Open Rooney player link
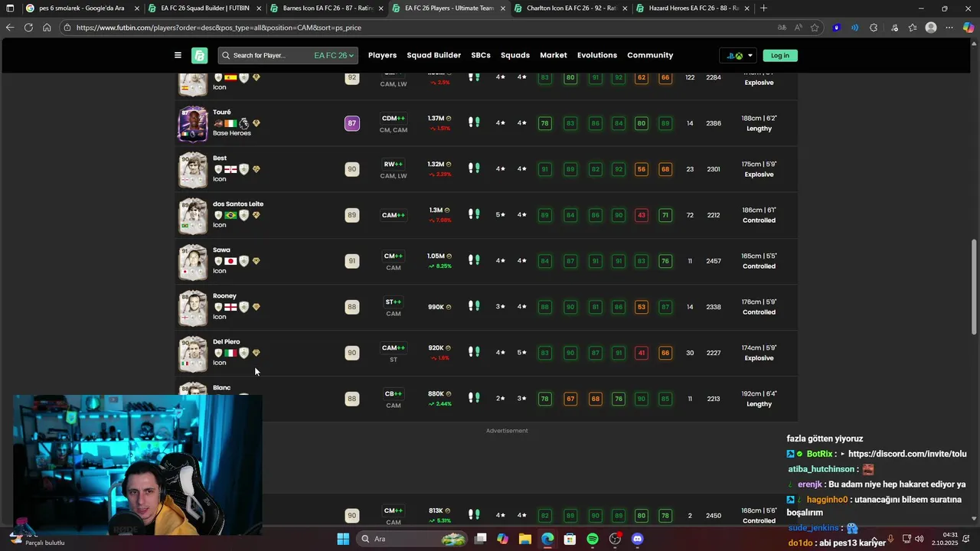The image size is (980, 551). 224,295
